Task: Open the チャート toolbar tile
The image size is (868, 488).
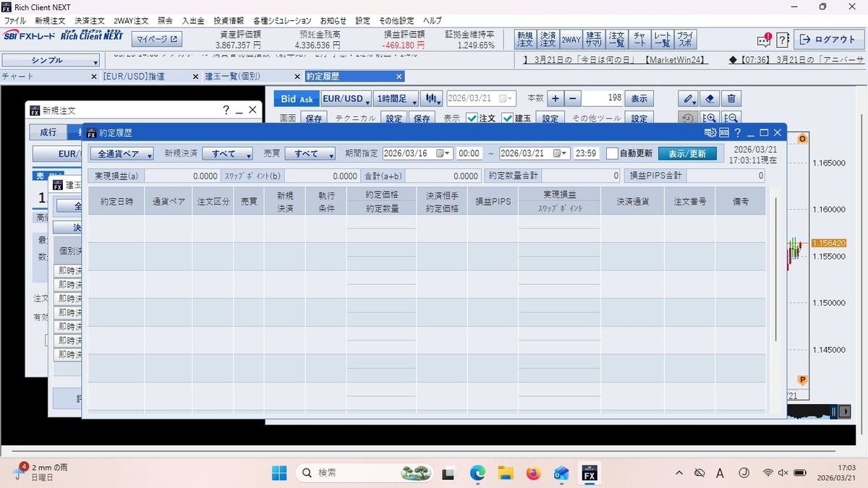Action: tap(639, 40)
